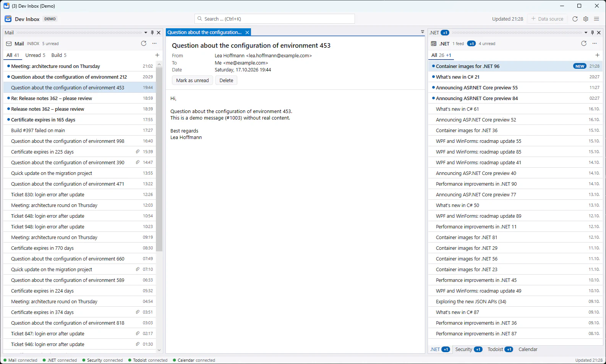
Task: Open Certificate expires in 165 days email
Action: [79, 120]
